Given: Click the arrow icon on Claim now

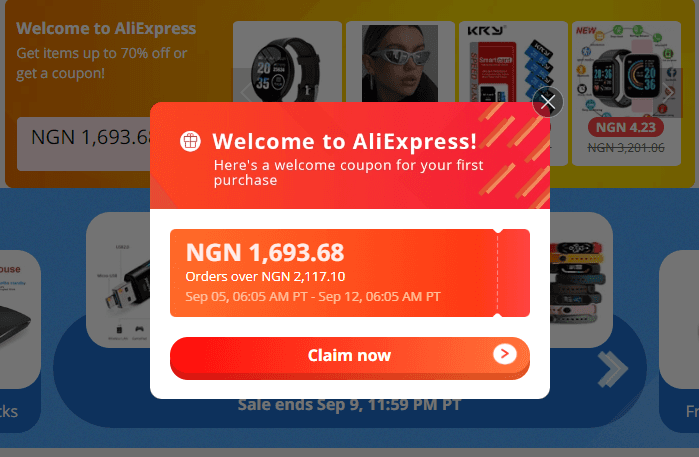Looking at the screenshot, I should click(x=505, y=354).
